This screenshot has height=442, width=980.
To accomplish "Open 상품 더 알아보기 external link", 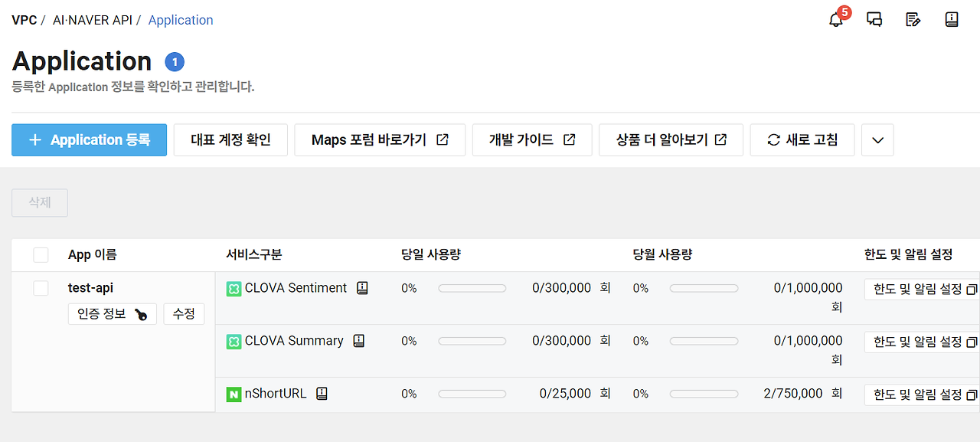I will [671, 140].
